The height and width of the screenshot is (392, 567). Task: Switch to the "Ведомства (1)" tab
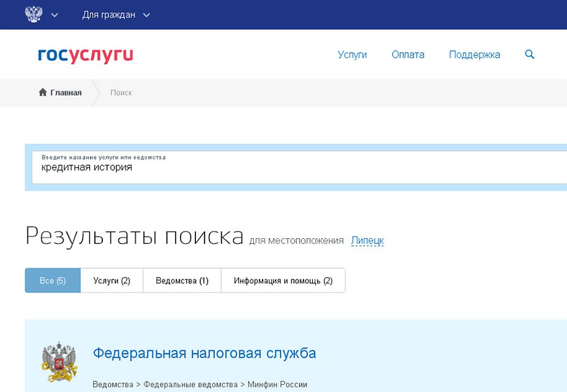182,281
